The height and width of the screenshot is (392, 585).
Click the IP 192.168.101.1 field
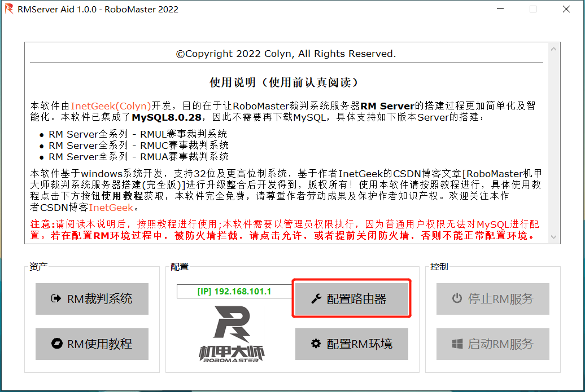(234, 292)
